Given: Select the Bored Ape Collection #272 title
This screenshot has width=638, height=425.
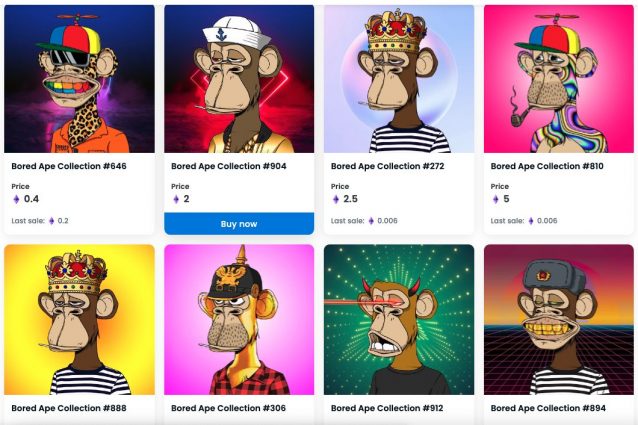Looking at the screenshot, I should point(387,166).
